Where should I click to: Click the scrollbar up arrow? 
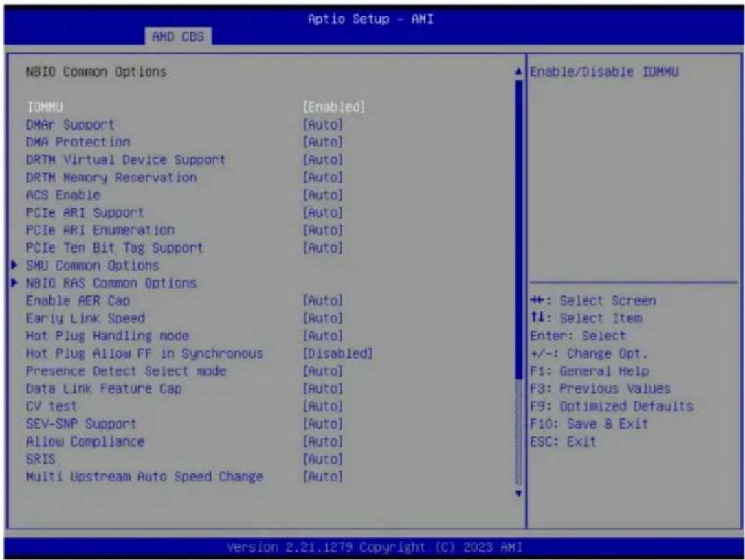tap(518, 71)
